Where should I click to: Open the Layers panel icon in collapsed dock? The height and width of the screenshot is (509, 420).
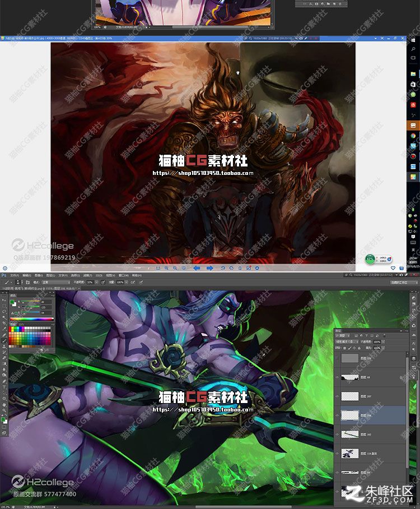(x=414, y=358)
